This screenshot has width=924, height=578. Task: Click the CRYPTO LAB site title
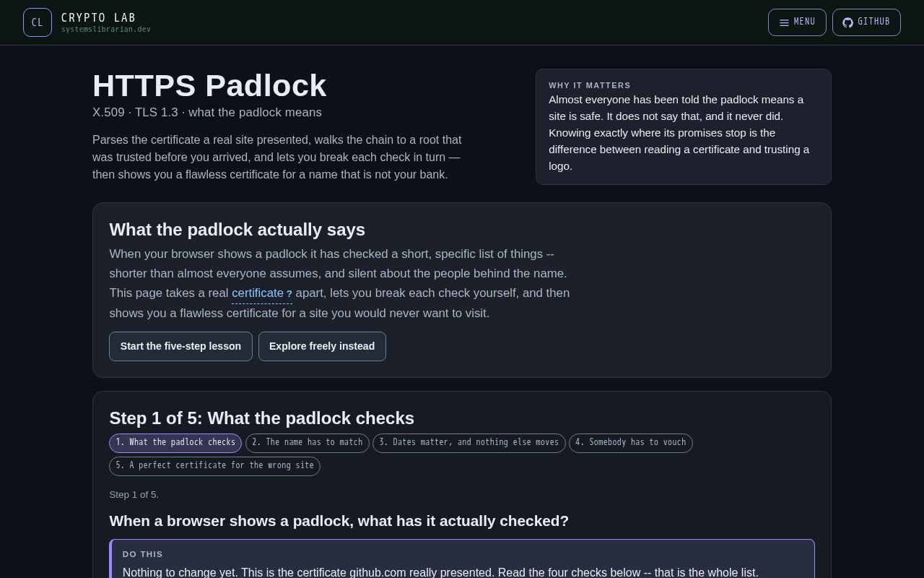click(x=98, y=17)
